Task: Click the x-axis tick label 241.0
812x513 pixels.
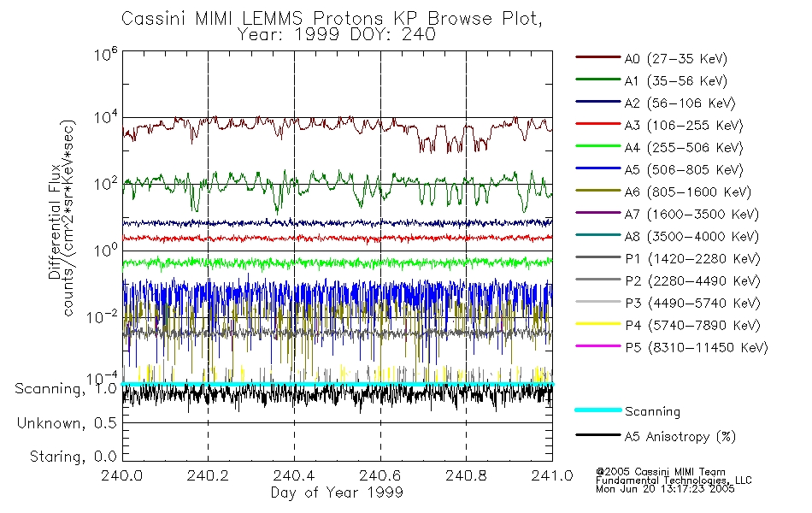Action: coord(552,475)
